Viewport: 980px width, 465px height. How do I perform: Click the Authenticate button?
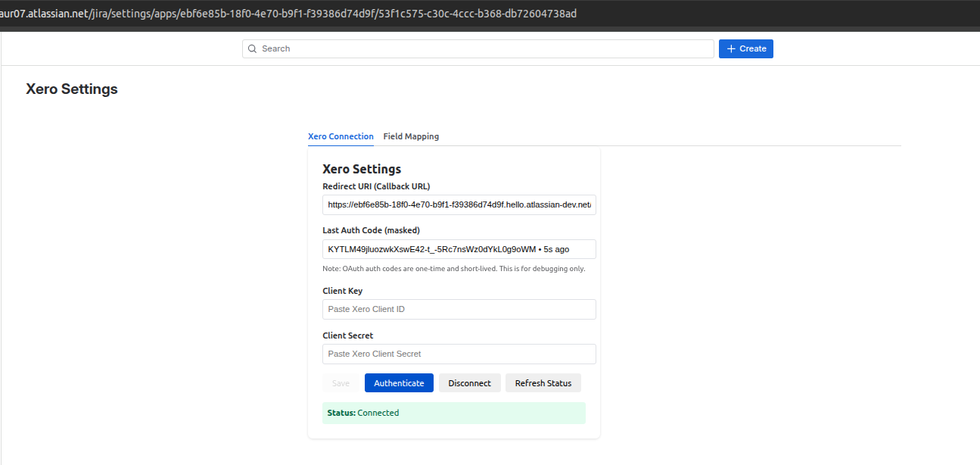[399, 383]
